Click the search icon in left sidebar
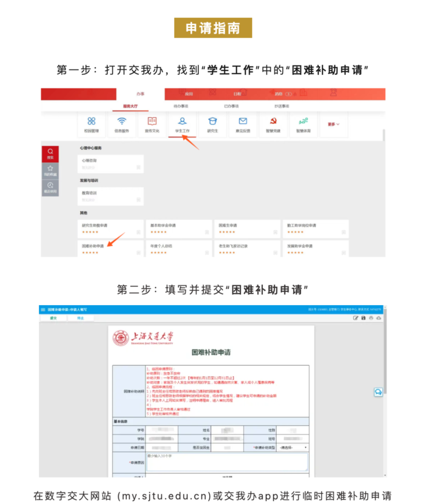Image resolution: width=425 pixels, height=504 pixels. (50, 153)
